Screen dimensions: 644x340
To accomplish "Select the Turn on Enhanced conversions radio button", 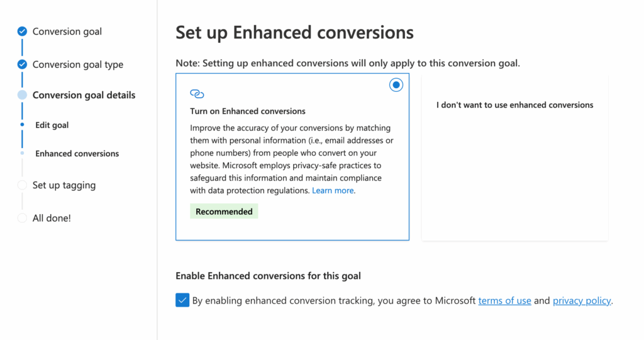I will [x=396, y=85].
